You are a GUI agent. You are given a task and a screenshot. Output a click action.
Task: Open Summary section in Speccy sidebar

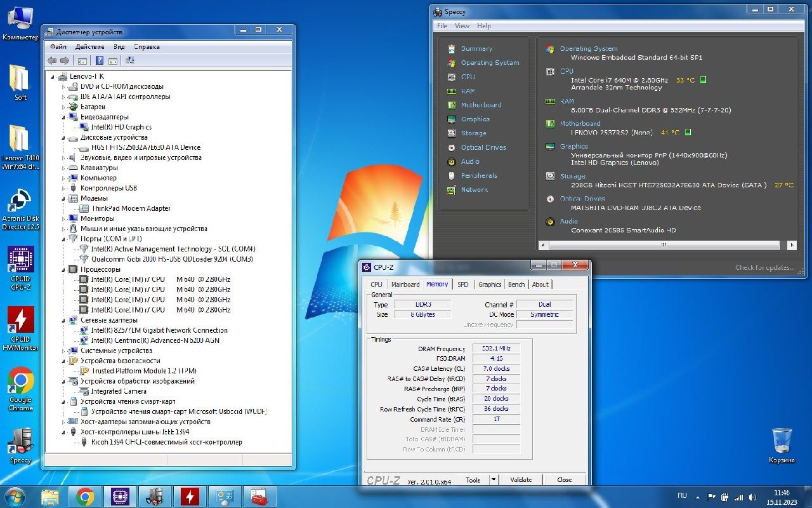click(x=476, y=49)
